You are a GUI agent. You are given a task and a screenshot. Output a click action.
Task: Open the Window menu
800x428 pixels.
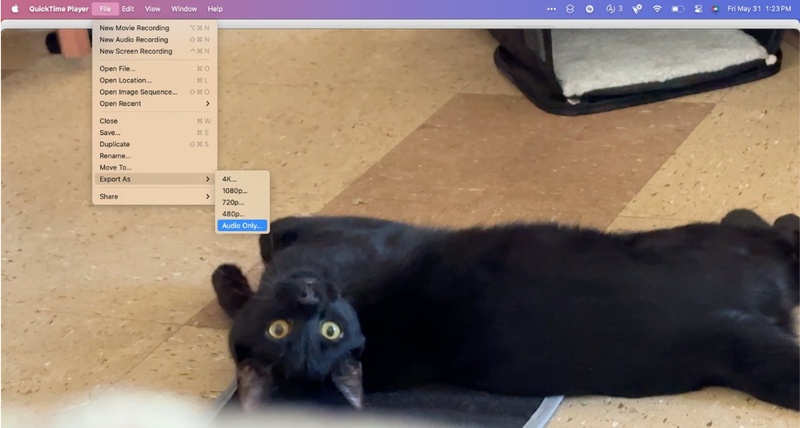(184, 9)
